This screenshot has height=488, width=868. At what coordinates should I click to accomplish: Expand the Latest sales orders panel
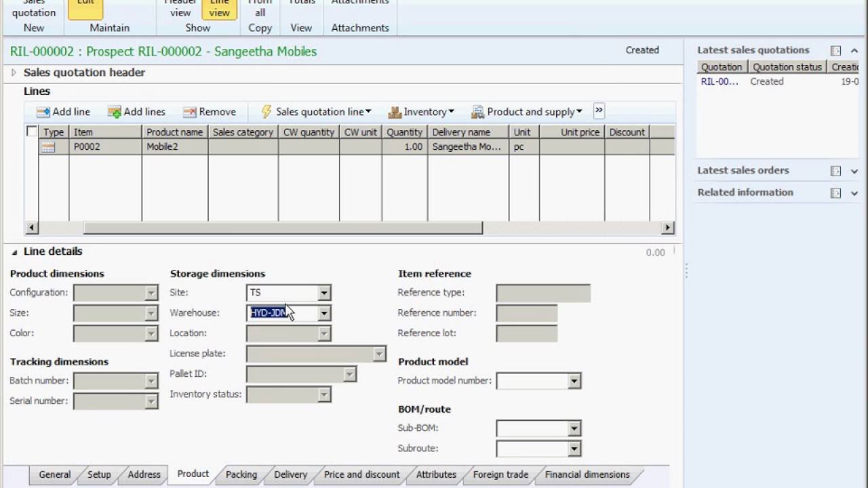[854, 171]
